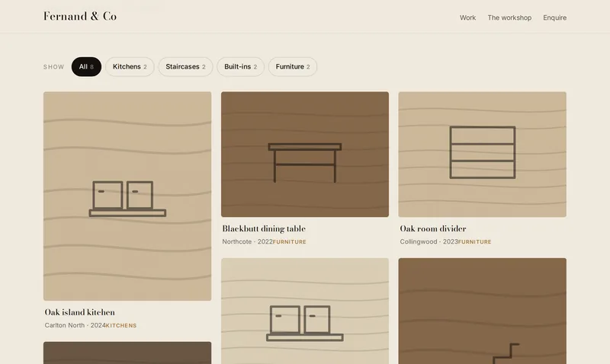Click the Enquire link
Screen dimensions: 610x364
pos(555,18)
